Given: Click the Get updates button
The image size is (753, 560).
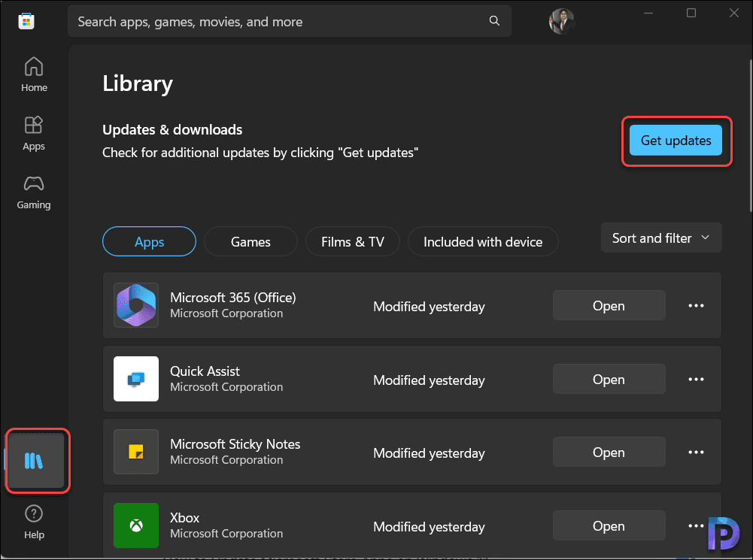Looking at the screenshot, I should point(675,141).
